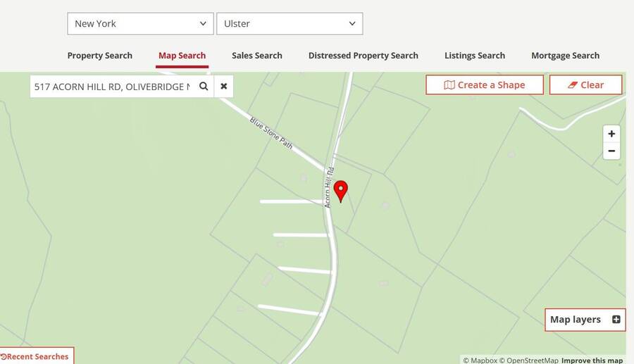The width and height of the screenshot is (634, 364).
Task: Zoom in with the plus button
Action: [611, 134]
